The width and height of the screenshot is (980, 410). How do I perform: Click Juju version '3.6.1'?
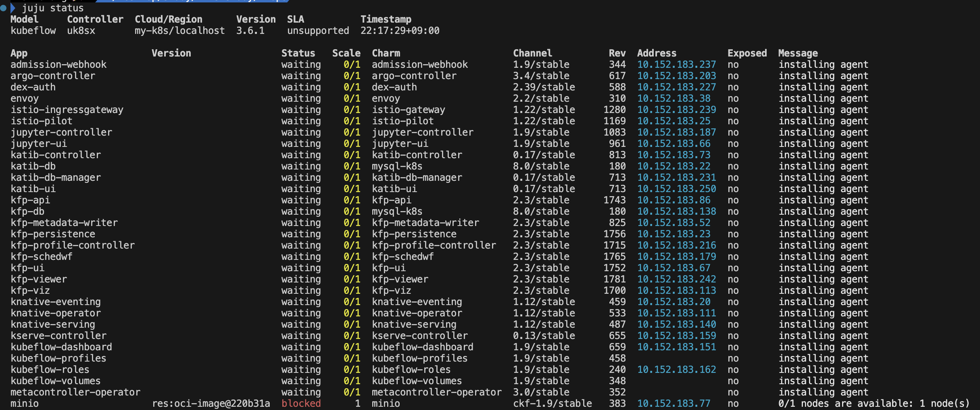[250, 31]
